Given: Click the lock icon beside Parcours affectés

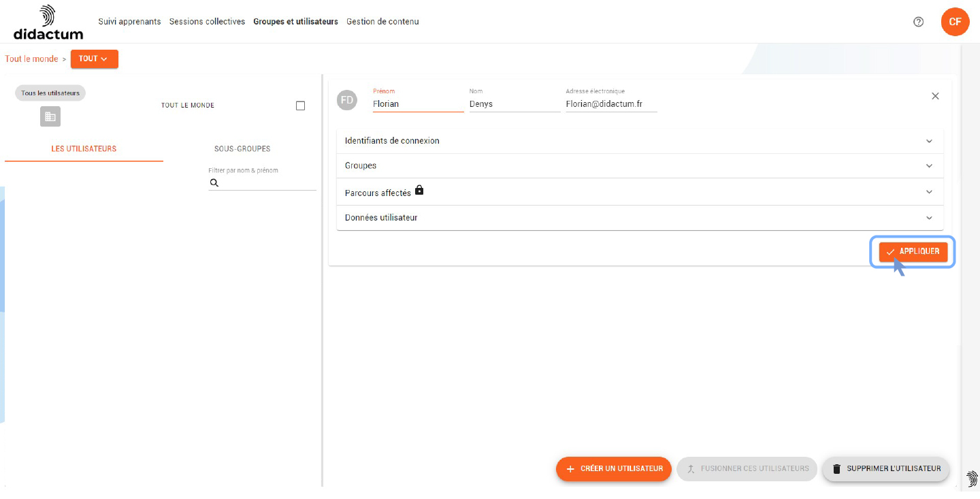Looking at the screenshot, I should [x=419, y=191].
